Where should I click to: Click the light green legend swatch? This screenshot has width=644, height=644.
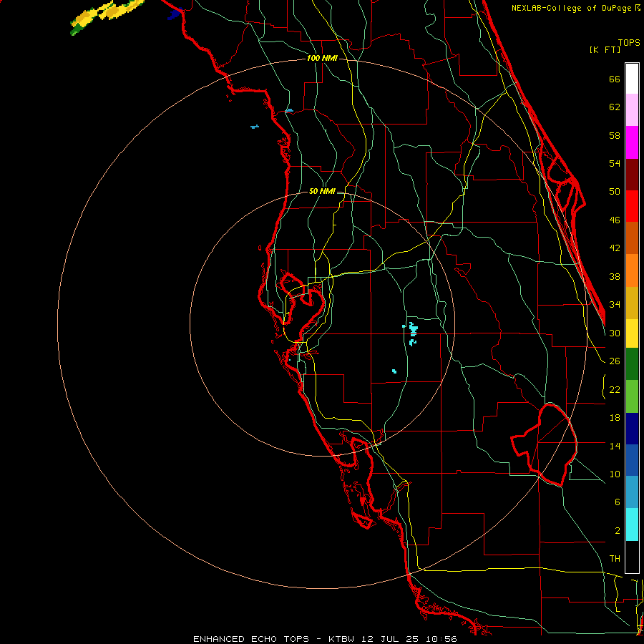632,396
